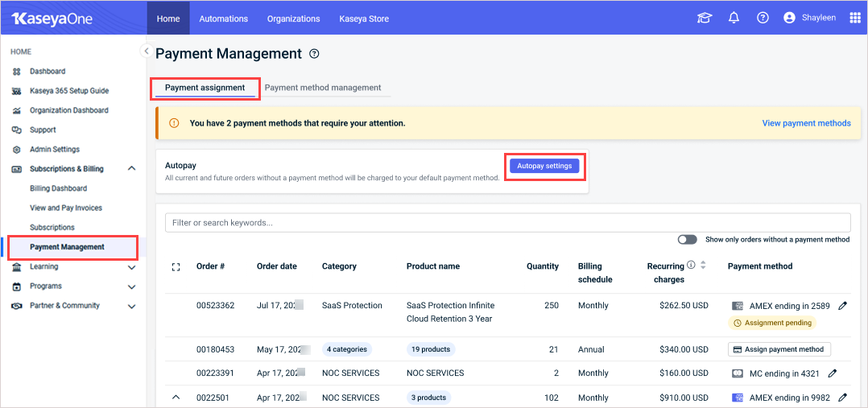
Task: Click the 4 categories badge
Action: [x=347, y=349]
